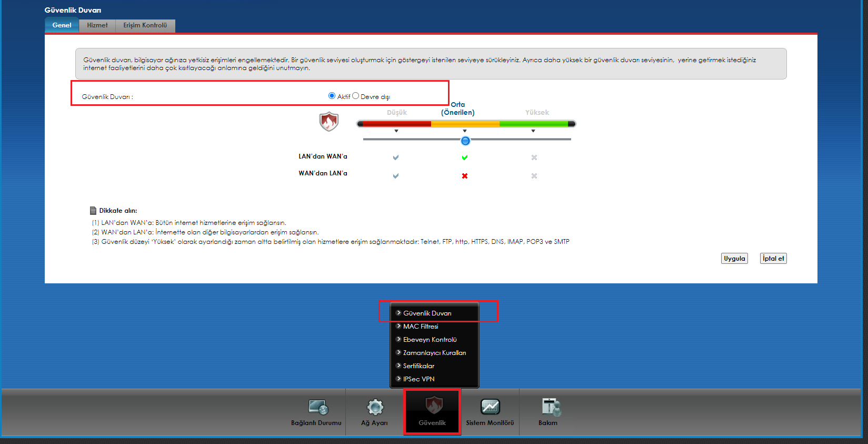The height and width of the screenshot is (444, 868).
Task: Click the firewall shield icon beside slider
Action: tap(329, 122)
